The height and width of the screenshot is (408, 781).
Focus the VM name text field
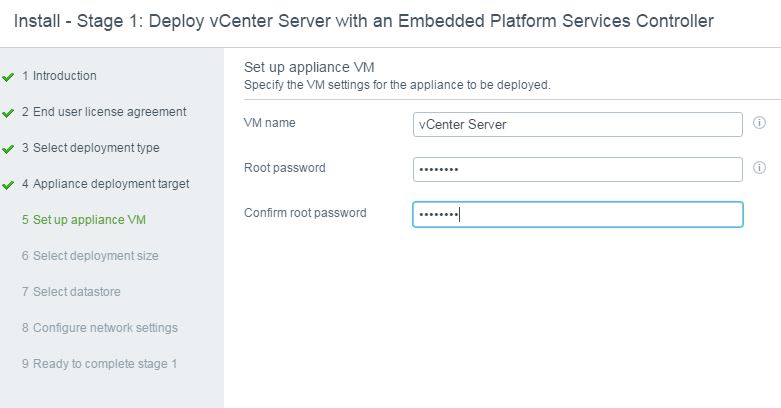pyautogui.click(x=578, y=125)
